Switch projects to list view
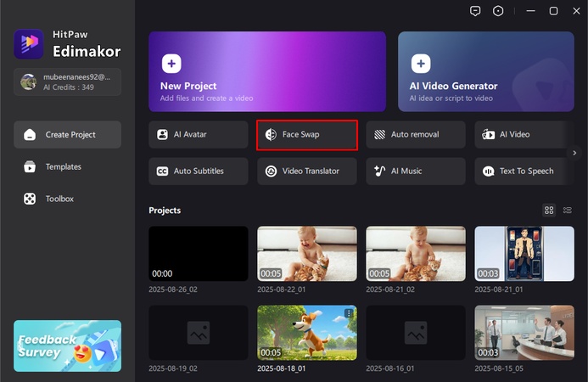This screenshot has width=588, height=382. tap(568, 211)
